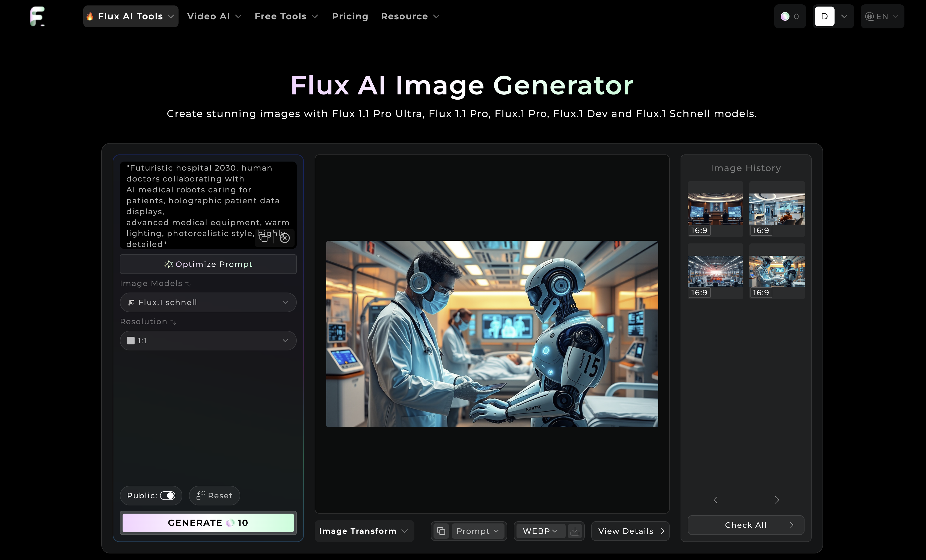The height and width of the screenshot is (560, 926).
Task: Click the download image icon
Action: [x=575, y=531]
